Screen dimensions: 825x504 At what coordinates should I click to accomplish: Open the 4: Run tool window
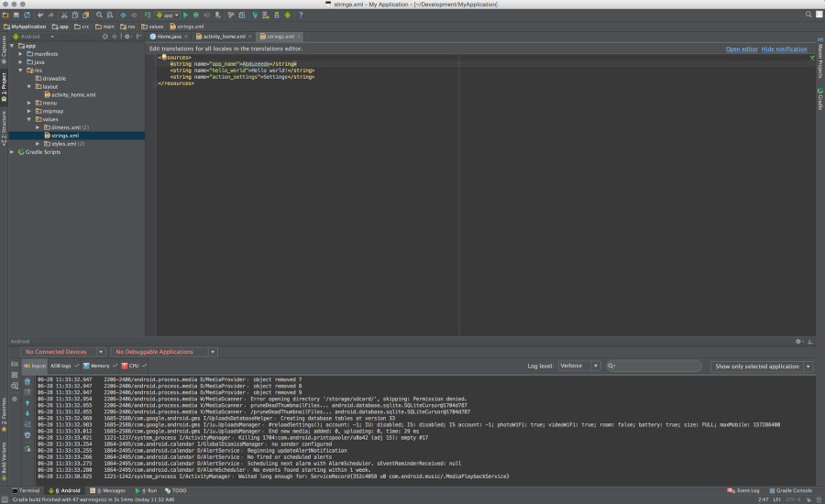147,490
